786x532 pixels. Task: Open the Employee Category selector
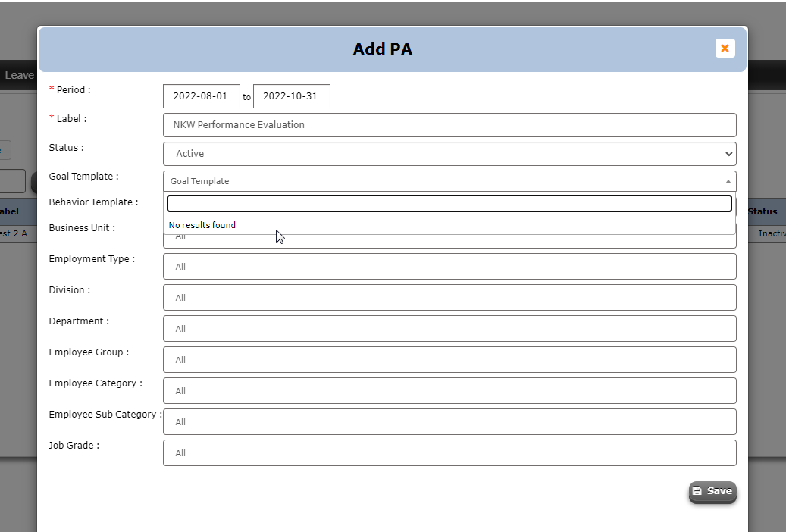click(449, 390)
